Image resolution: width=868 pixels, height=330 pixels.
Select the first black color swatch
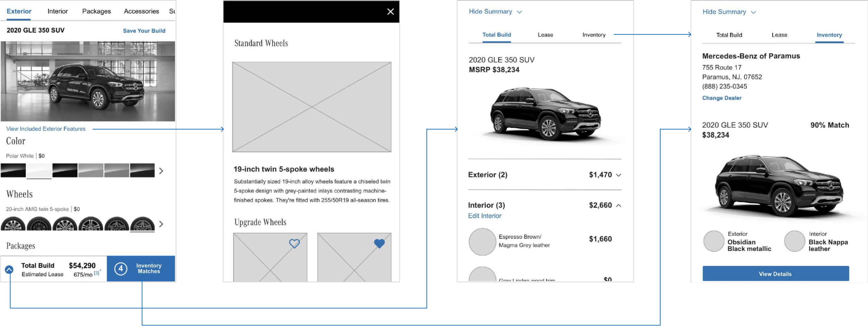(x=13, y=171)
